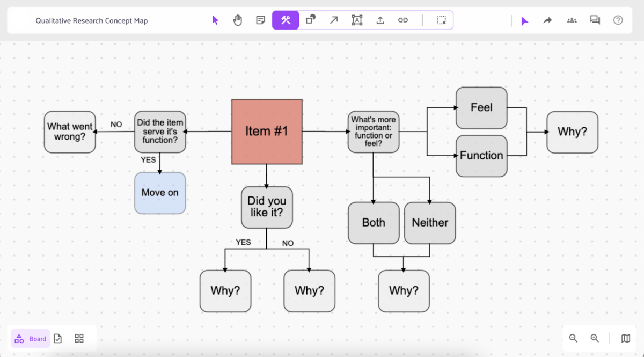The height and width of the screenshot is (357, 644).
Task: Activate the hand pan tool
Action: pos(238,20)
